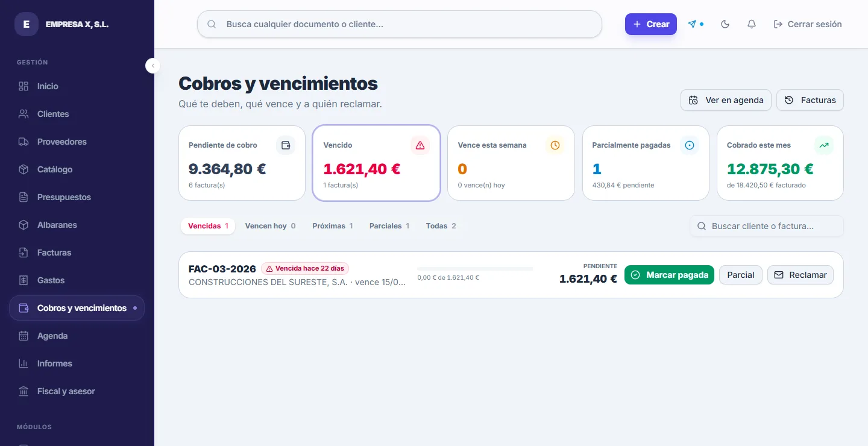Click the EMPRESA X company avatar
The width and height of the screenshot is (868, 446).
tap(27, 24)
